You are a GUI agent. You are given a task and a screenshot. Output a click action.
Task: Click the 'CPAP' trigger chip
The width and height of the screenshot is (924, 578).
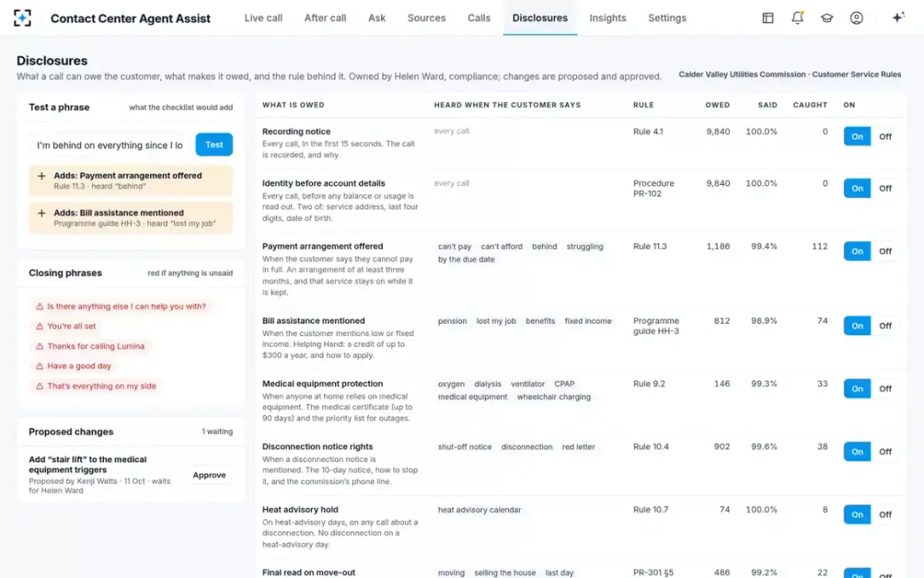[564, 384]
